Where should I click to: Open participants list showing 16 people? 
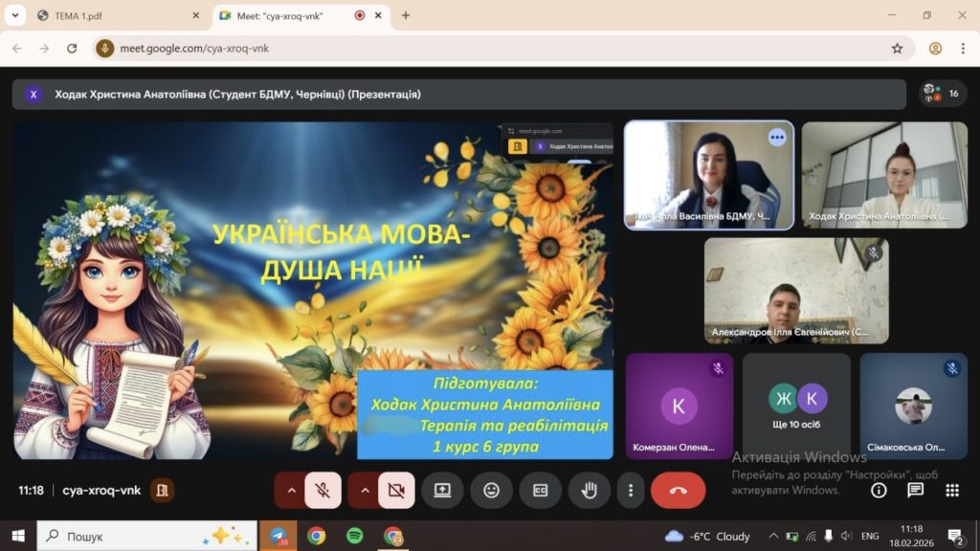[943, 94]
